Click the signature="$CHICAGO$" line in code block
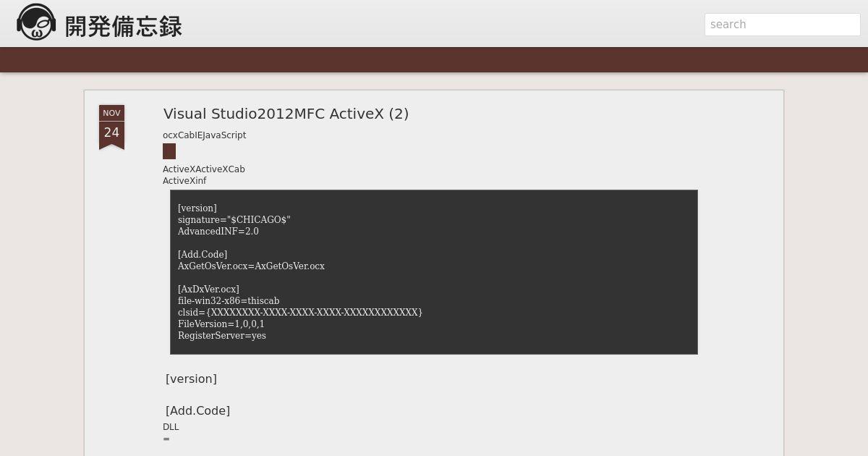 (x=234, y=220)
